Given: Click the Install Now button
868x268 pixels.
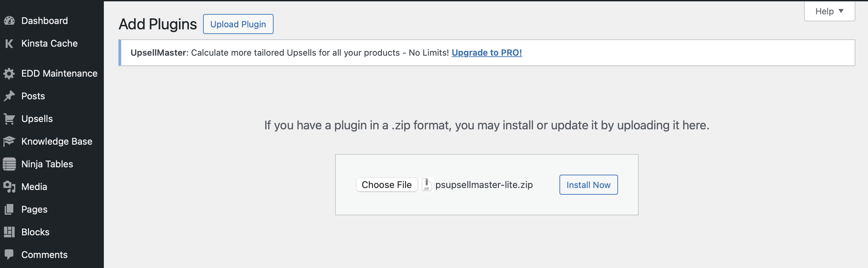Looking at the screenshot, I should tap(588, 185).
